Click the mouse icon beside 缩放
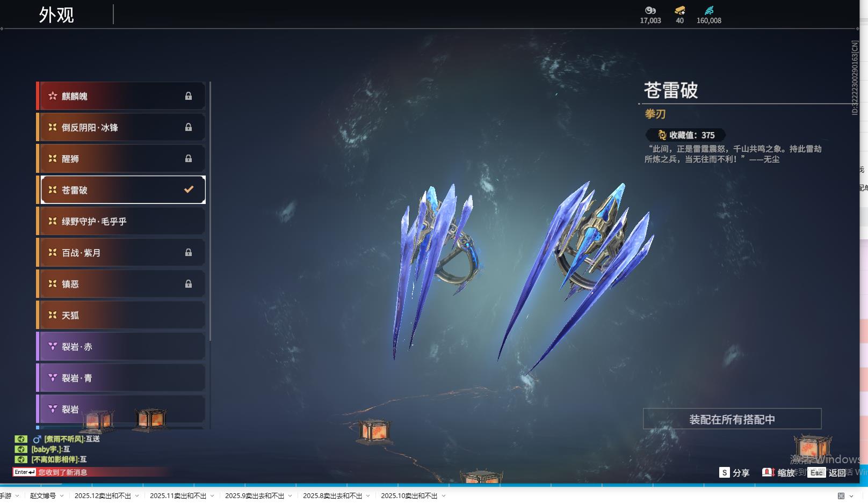This screenshot has width=868, height=504. pos(768,472)
